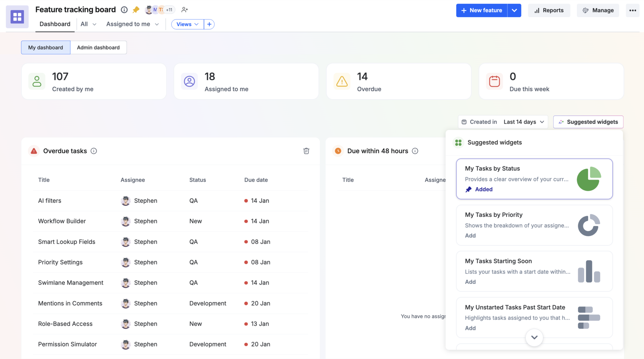Viewport: 644px width, 359px height.
Task: Open the board info icon beside title
Action: [x=124, y=10]
